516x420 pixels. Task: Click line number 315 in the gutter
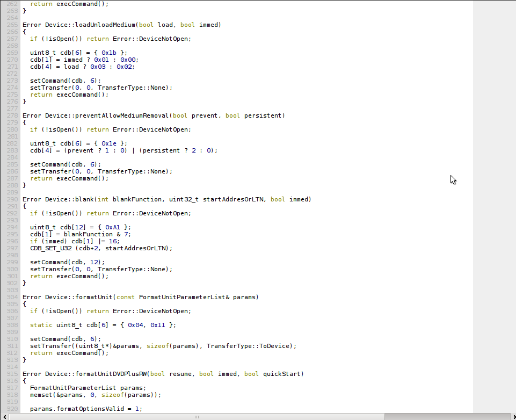(x=12, y=374)
